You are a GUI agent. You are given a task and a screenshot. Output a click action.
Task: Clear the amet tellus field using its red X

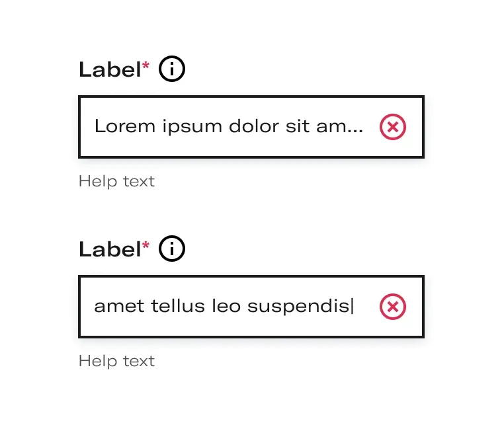tap(392, 307)
